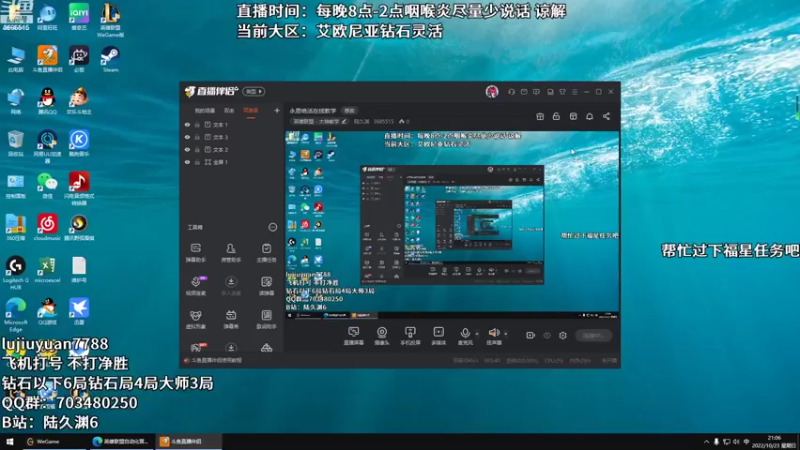Hide the 文本 1 source with its eye icon
The height and width of the screenshot is (450, 800).
pyautogui.click(x=187, y=124)
